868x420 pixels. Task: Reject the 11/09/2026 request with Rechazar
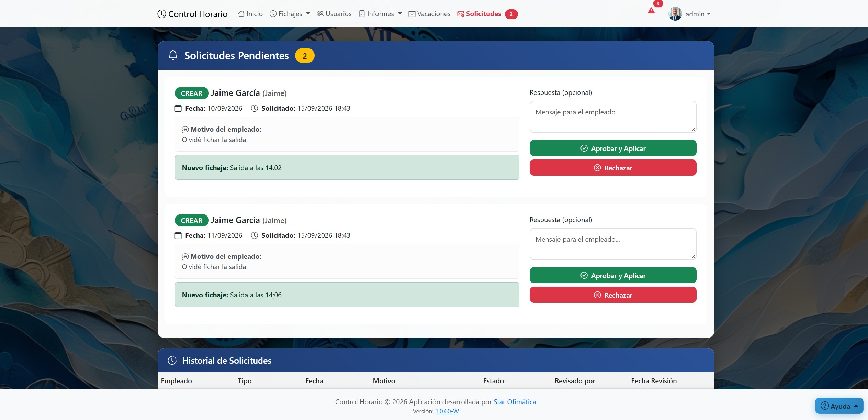pyautogui.click(x=613, y=295)
